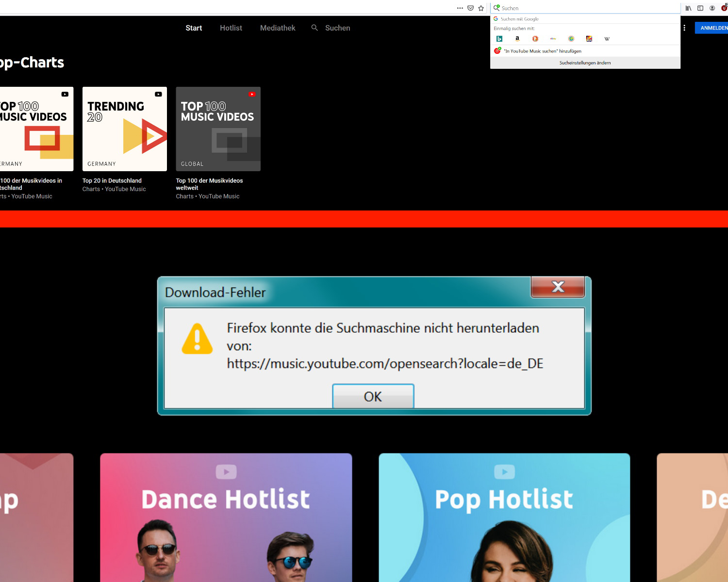Bookmark this page with the star icon
728x582 pixels.
pos(481,8)
